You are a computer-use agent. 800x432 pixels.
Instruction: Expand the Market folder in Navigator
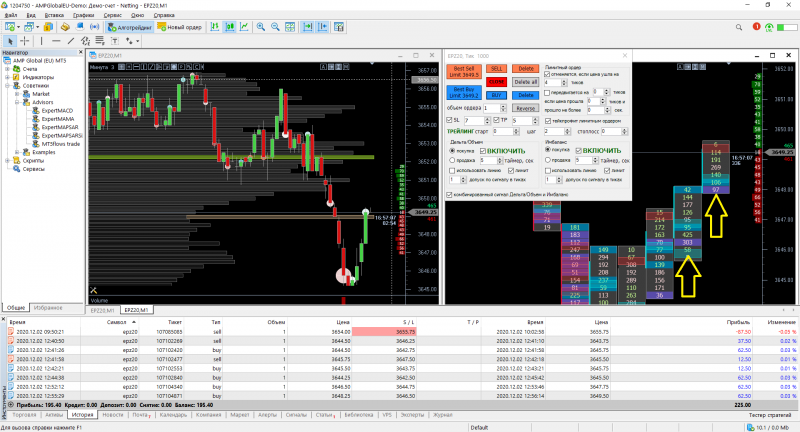click(x=17, y=94)
